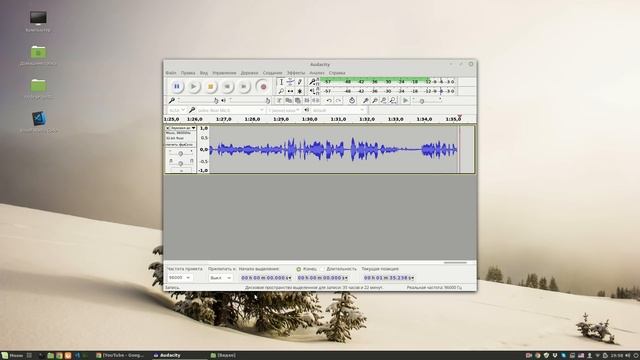The width and height of the screenshot is (640, 360).
Task: Click the playback meter speaker icon
Action: coord(312,91)
